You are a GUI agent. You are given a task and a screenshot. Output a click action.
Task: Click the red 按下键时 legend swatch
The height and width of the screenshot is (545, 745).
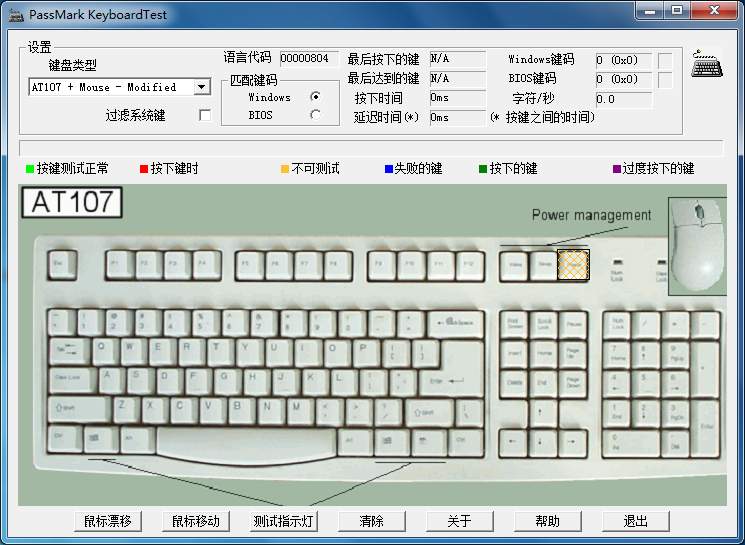tap(144, 169)
